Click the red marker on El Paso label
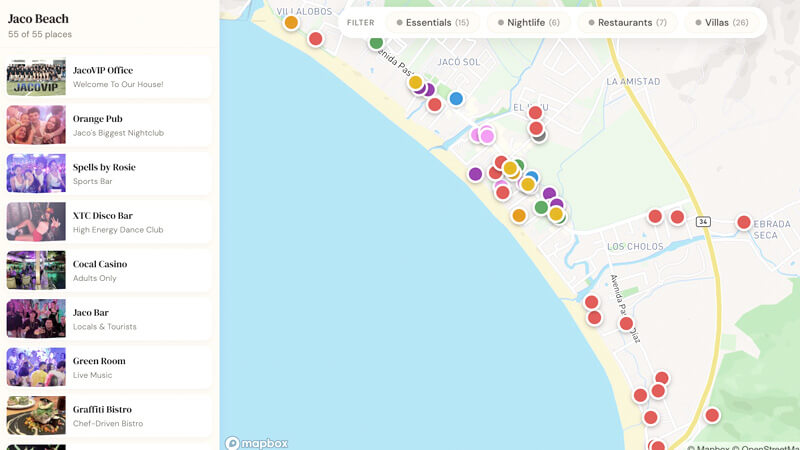The width and height of the screenshot is (800, 450). click(x=535, y=112)
